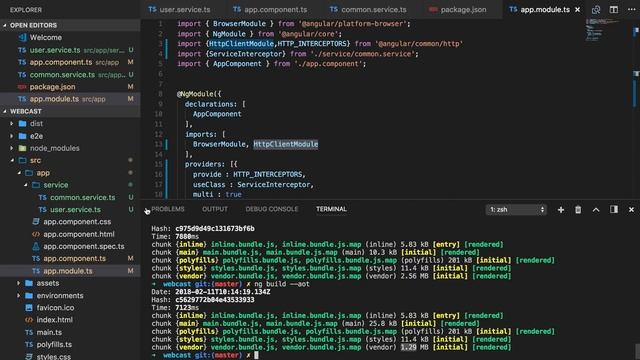Click the Welcome file icon
This screenshot has height=360, width=640.
pyautogui.click(x=22, y=38)
